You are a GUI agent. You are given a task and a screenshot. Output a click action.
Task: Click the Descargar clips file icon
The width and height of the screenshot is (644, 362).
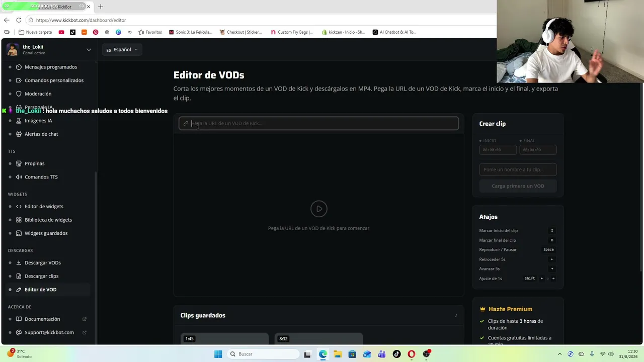point(19,276)
